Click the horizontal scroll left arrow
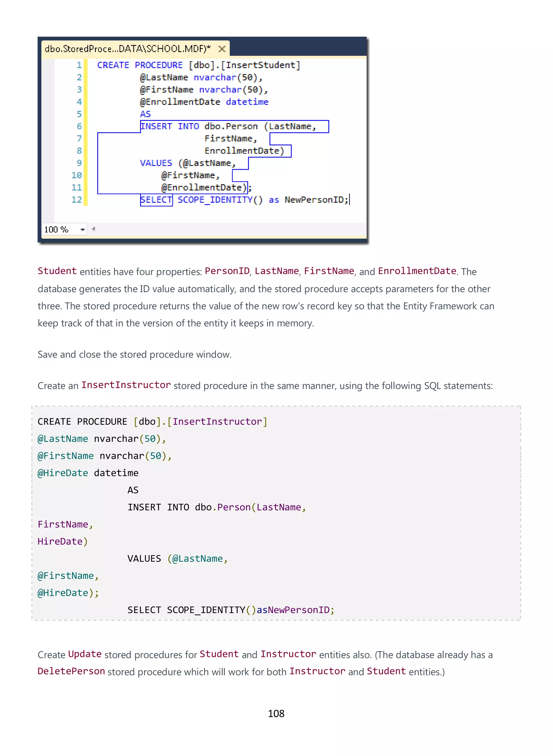553x756 pixels. tap(93, 229)
